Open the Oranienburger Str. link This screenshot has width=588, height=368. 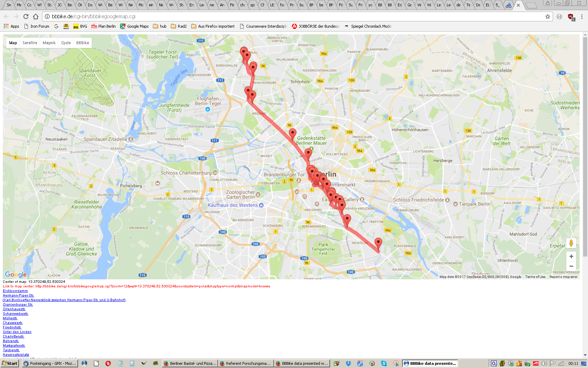click(x=18, y=305)
